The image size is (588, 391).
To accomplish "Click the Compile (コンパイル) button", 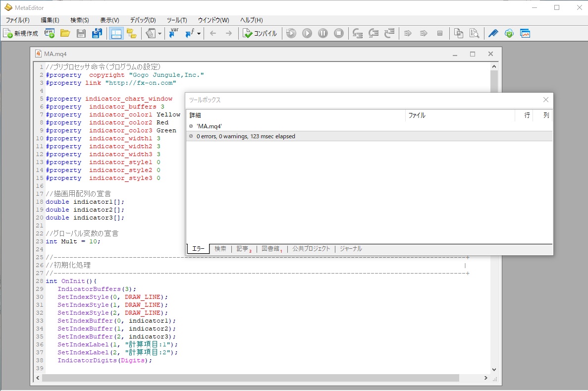I will [x=260, y=33].
